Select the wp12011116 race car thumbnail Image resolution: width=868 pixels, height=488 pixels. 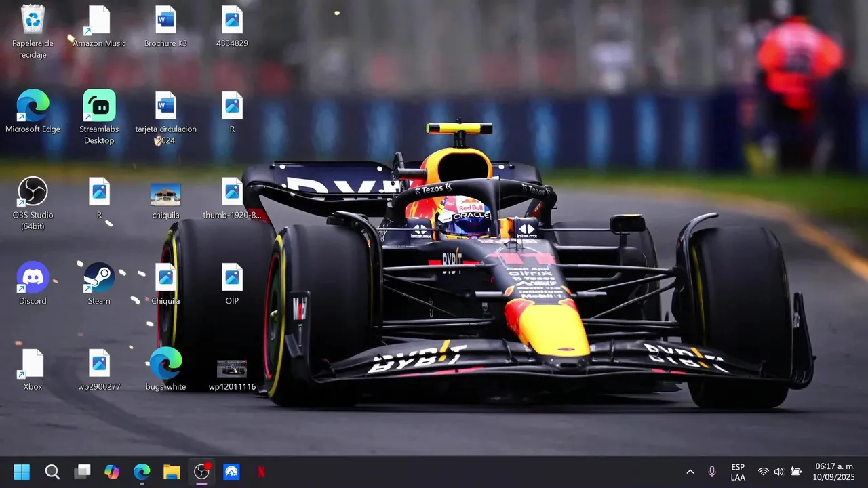(232, 375)
